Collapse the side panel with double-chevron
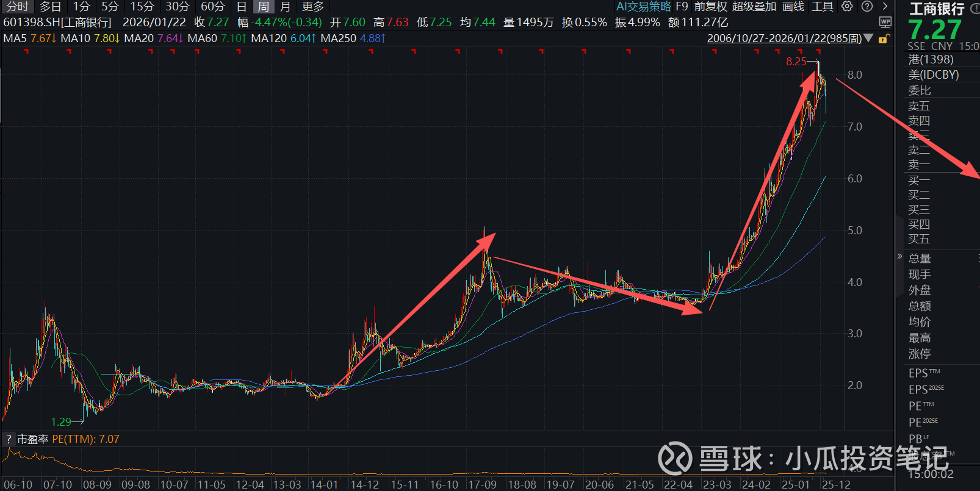Image resolution: width=980 pixels, height=491 pixels. 899,256
